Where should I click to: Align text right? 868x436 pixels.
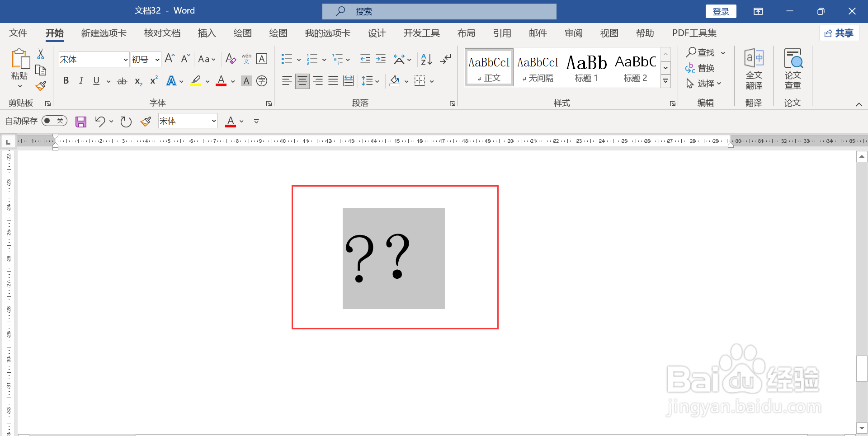318,81
